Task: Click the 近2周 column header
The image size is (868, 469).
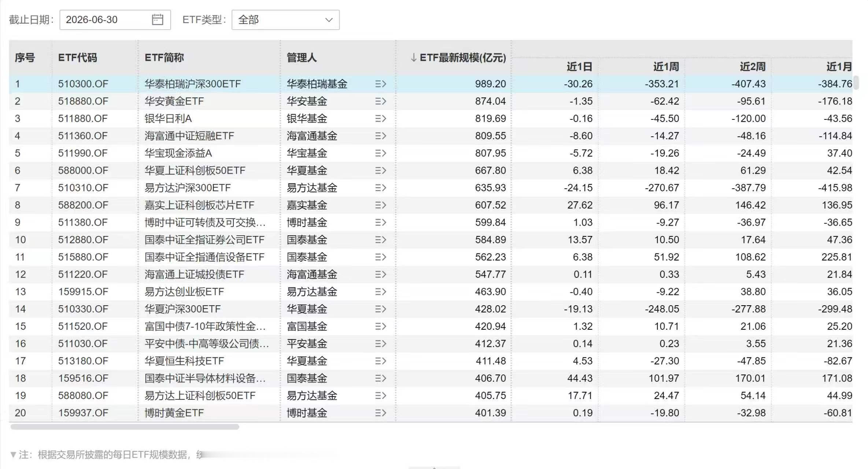Action: point(753,67)
